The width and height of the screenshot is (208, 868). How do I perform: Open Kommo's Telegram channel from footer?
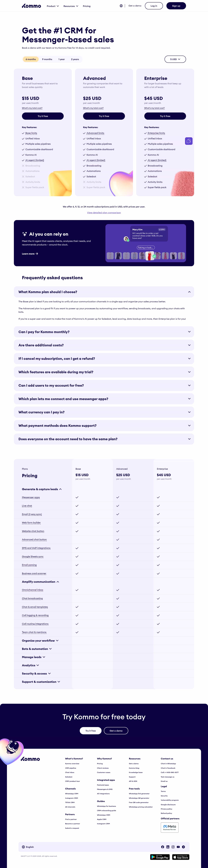tap(183, 847)
